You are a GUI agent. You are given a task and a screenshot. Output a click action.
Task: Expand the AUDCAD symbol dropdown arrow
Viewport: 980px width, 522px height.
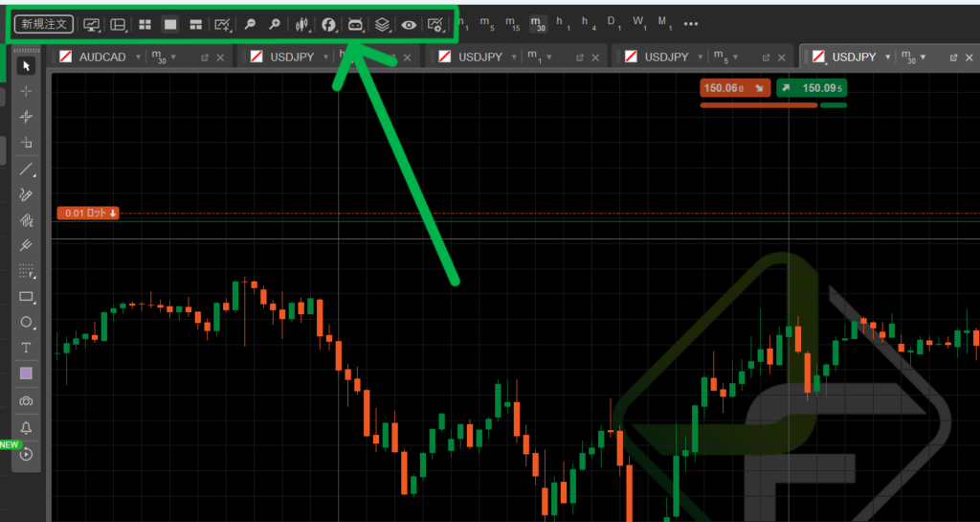[138, 57]
